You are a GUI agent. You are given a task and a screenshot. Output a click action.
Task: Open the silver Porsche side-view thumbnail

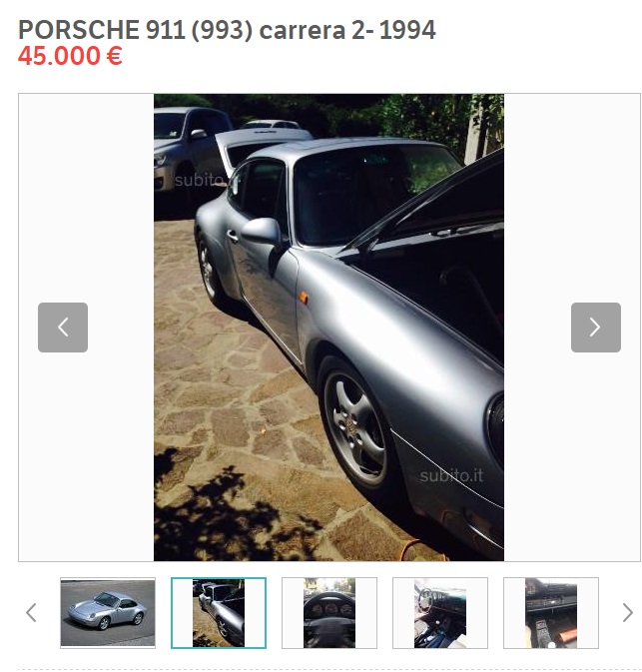point(108,613)
